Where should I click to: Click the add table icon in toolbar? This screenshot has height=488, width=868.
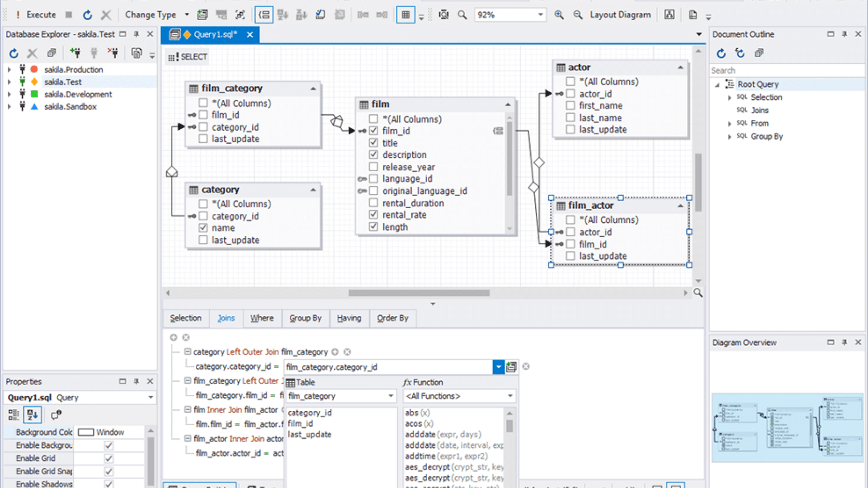(202, 15)
